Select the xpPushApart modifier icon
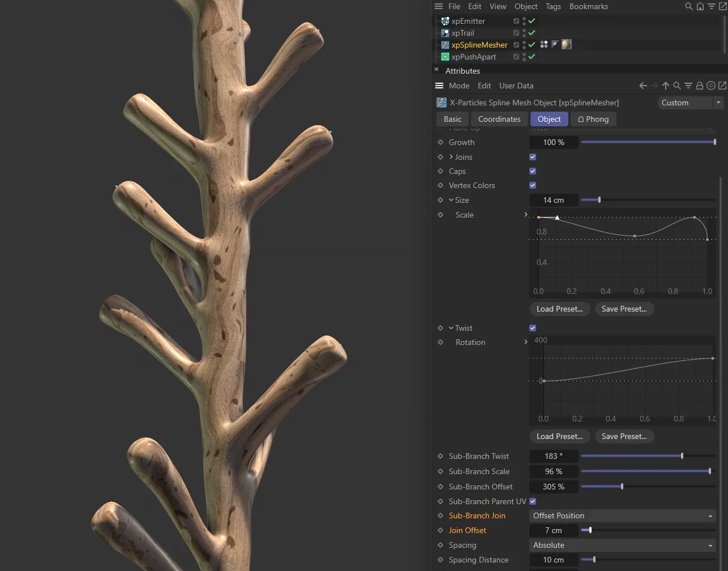The height and width of the screenshot is (571, 728). coord(444,57)
